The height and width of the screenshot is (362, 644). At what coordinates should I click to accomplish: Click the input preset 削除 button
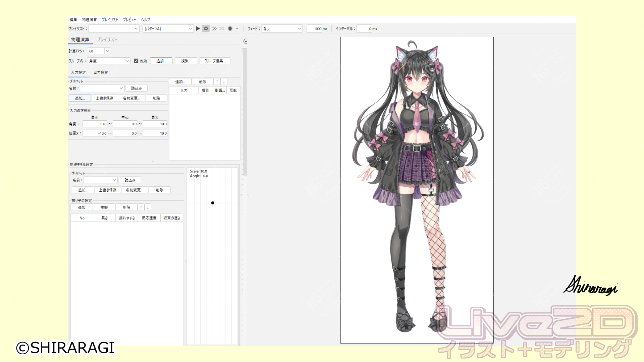(x=156, y=98)
